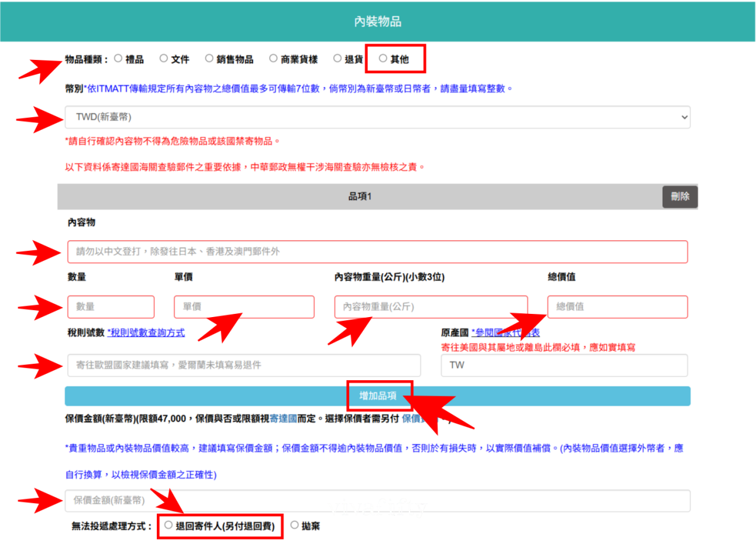
Task: Select 拋棄 as the disposal option
Action: (294, 525)
